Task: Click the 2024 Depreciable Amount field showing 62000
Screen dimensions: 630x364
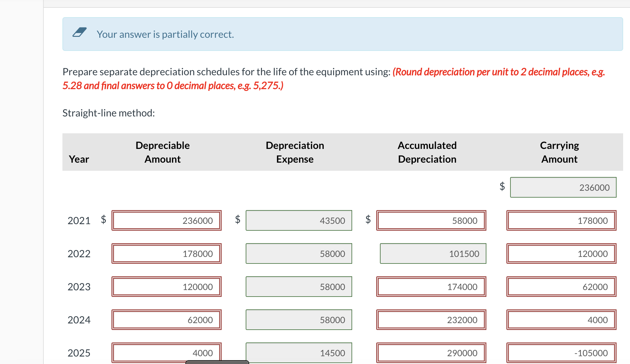Action: (x=166, y=320)
